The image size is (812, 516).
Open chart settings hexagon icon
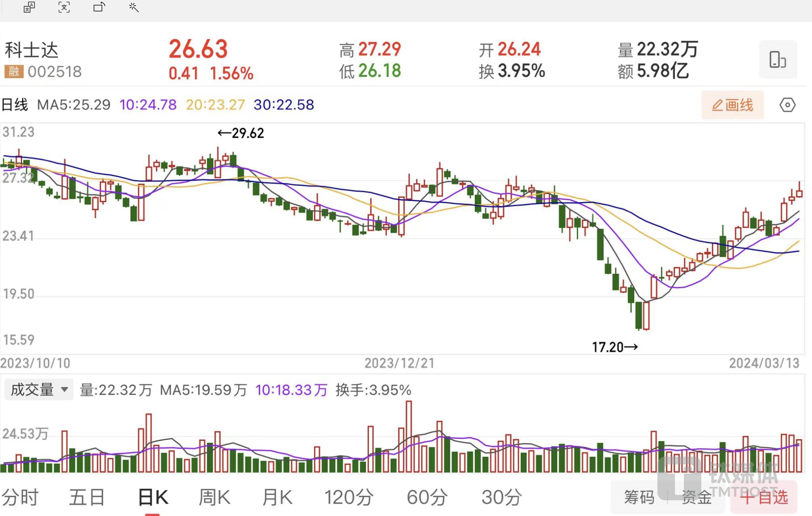pyautogui.click(x=787, y=105)
